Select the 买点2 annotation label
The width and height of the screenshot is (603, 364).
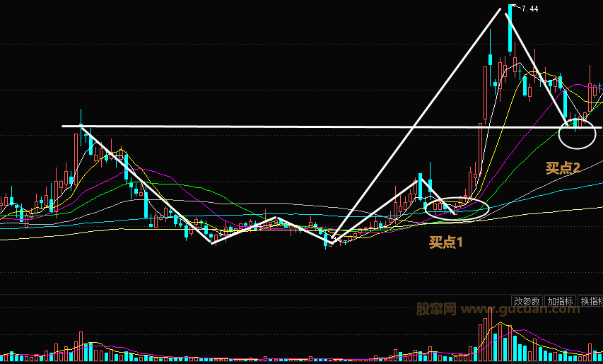563,168
